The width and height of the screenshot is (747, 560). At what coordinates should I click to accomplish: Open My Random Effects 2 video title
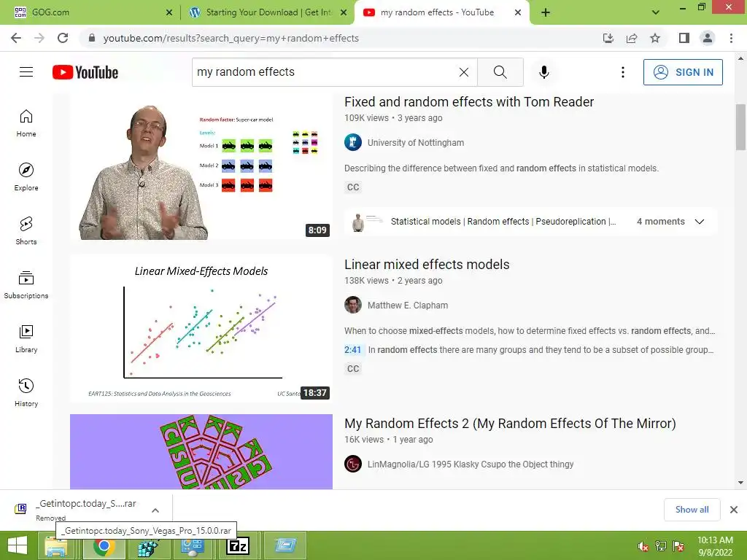pyautogui.click(x=510, y=424)
